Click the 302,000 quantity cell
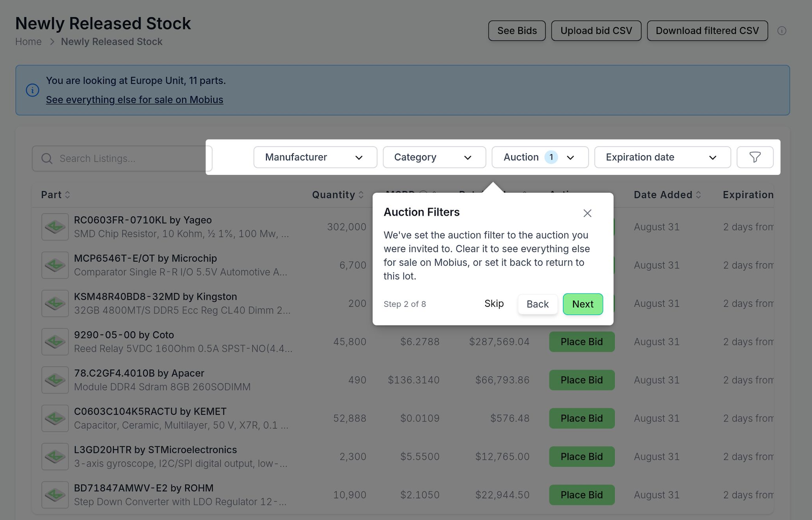Screen dimensions: 812x520 coord(347,227)
